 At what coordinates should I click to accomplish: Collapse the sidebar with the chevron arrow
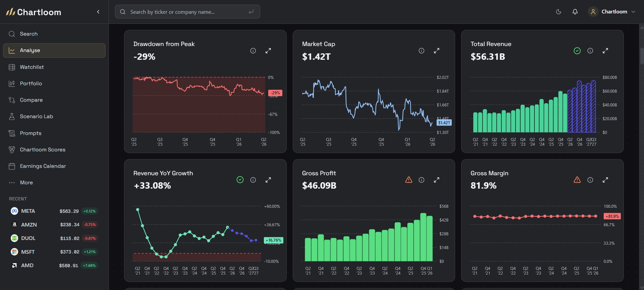(x=98, y=12)
